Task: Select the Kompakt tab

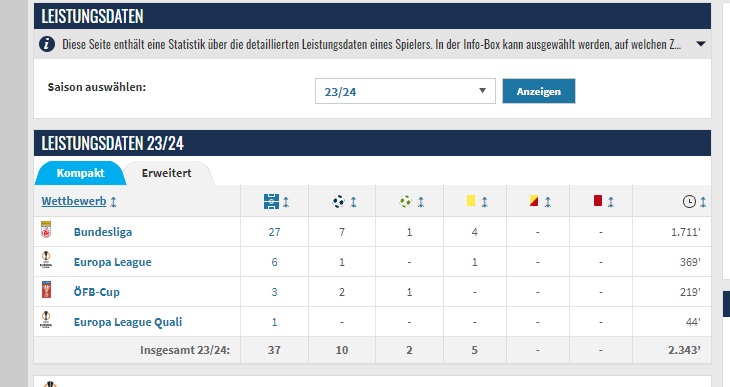Action: click(80, 173)
